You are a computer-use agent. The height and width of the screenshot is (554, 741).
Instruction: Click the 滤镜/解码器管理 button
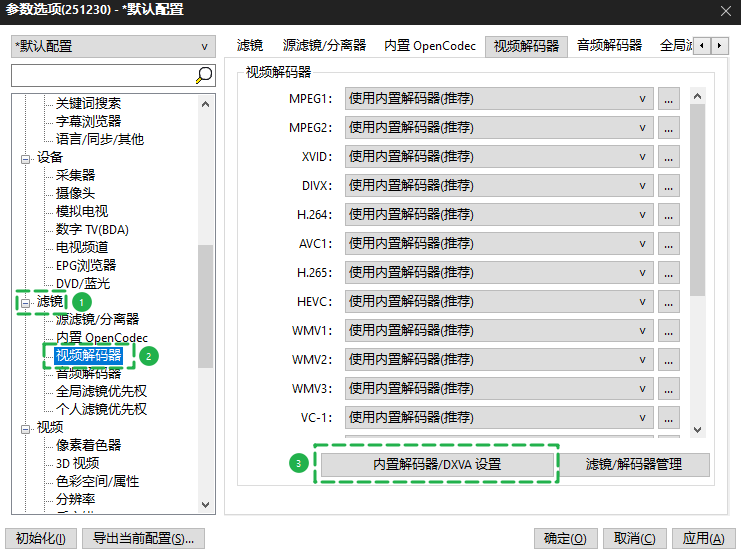click(x=633, y=465)
